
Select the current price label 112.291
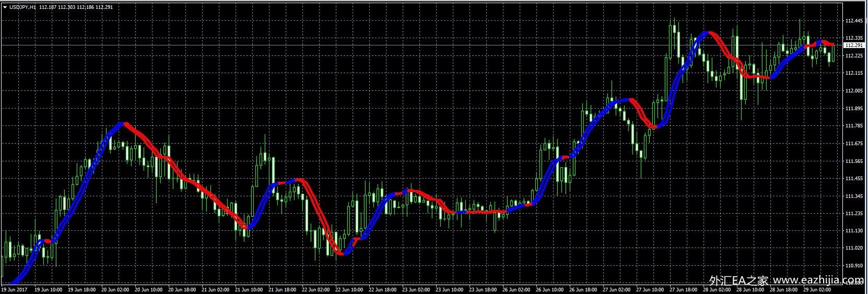point(854,45)
